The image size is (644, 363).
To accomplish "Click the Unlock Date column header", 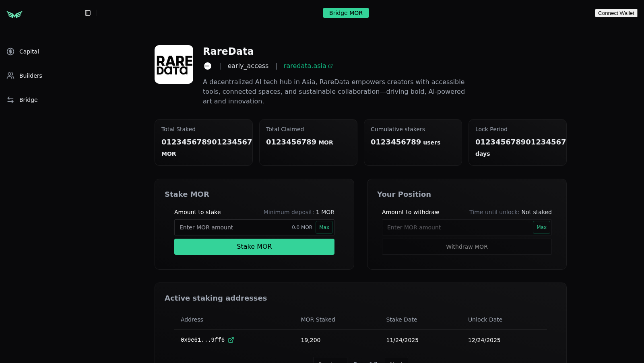I will pyautogui.click(x=485, y=320).
